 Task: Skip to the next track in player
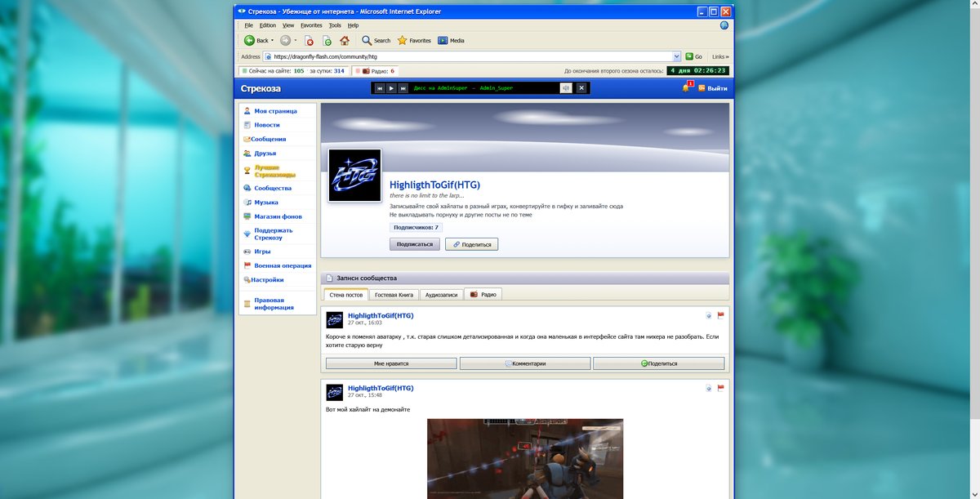(403, 88)
